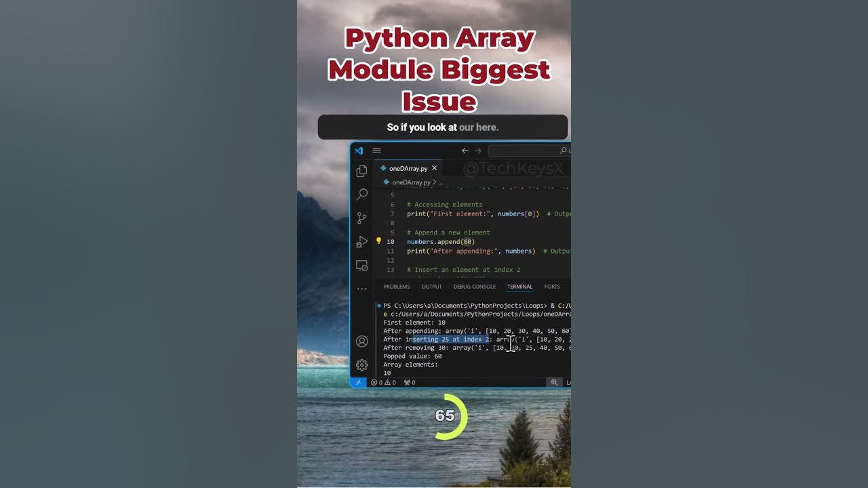Go forward with the right arrow
This screenshot has height=488, width=868.
click(x=478, y=150)
